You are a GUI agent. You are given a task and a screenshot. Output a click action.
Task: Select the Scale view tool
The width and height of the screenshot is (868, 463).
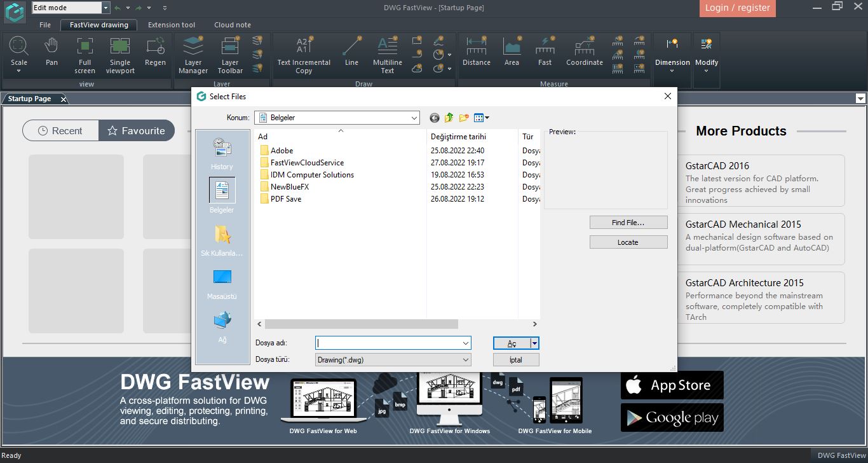point(19,55)
